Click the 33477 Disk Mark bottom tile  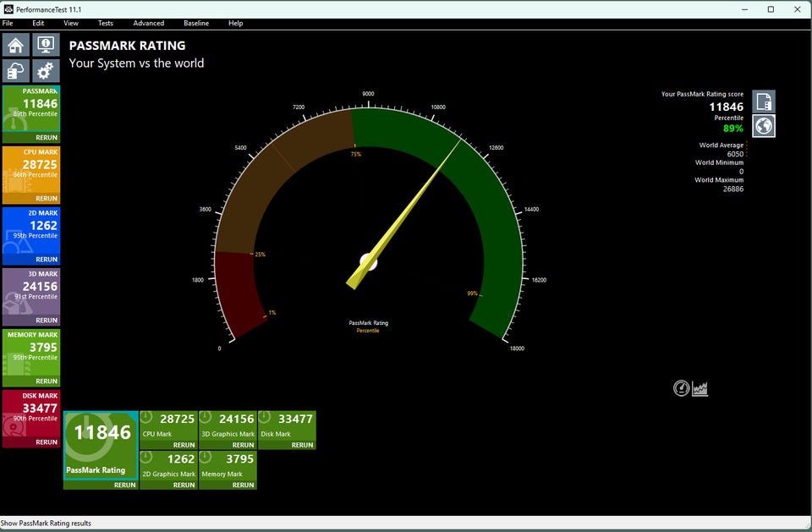coord(287,425)
